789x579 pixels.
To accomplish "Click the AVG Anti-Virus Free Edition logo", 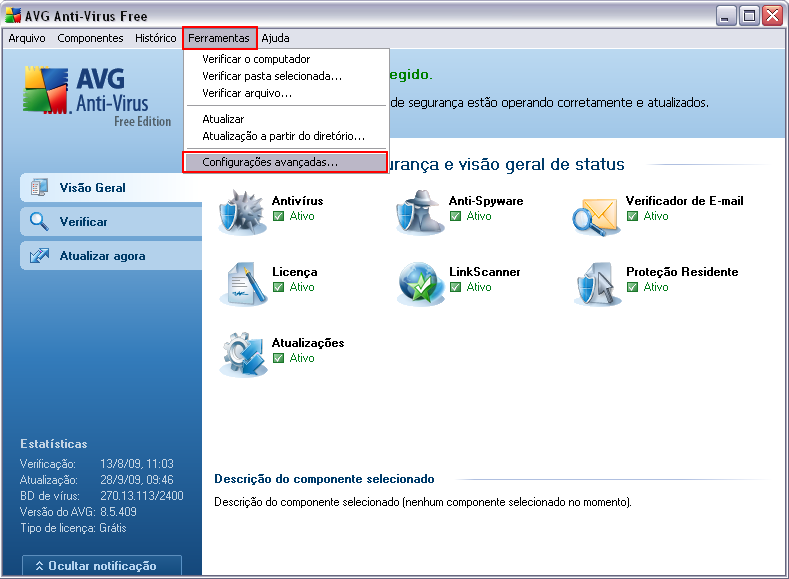I will (97, 96).
